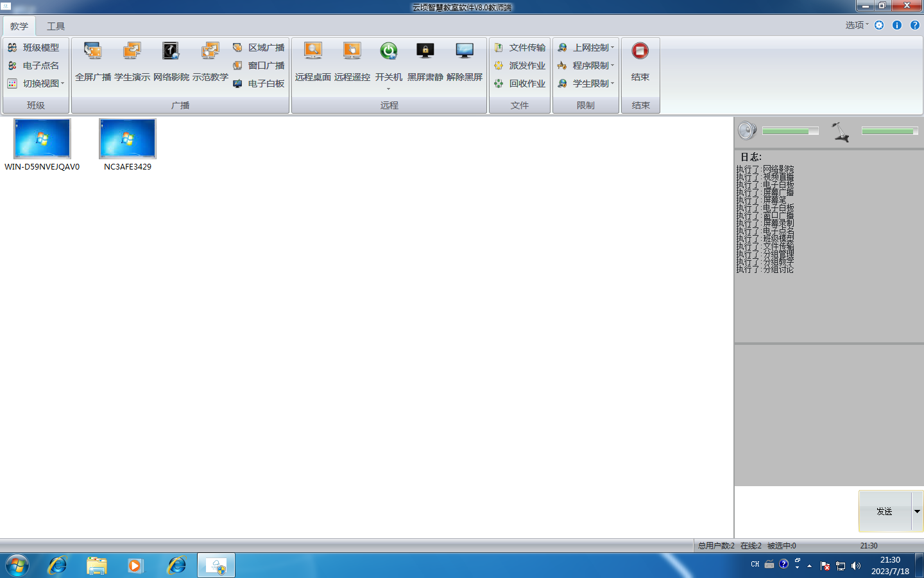Start 示范教学 demonstration teaching
This screenshot has width=924, height=578.
(x=210, y=61)
